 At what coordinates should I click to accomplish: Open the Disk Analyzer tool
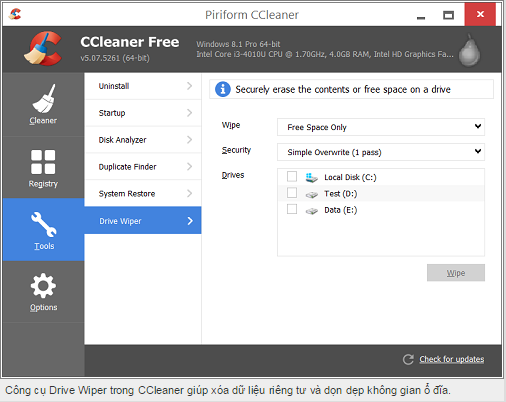[x=143, y=140]
